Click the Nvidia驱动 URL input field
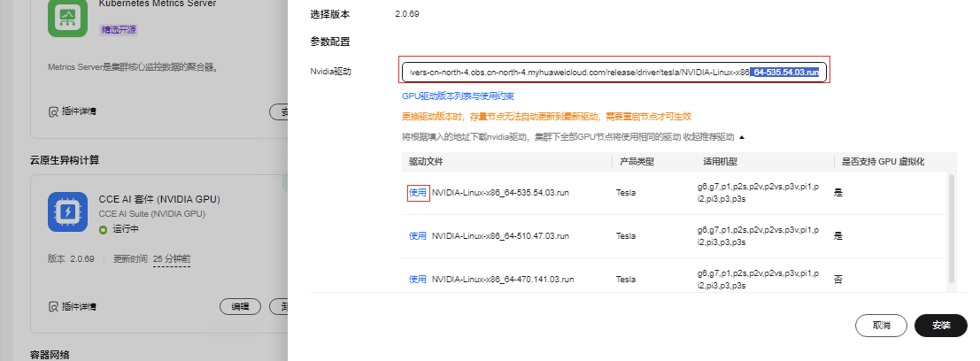This screenshot has width=980, height=361. click(x=615, y=73)
